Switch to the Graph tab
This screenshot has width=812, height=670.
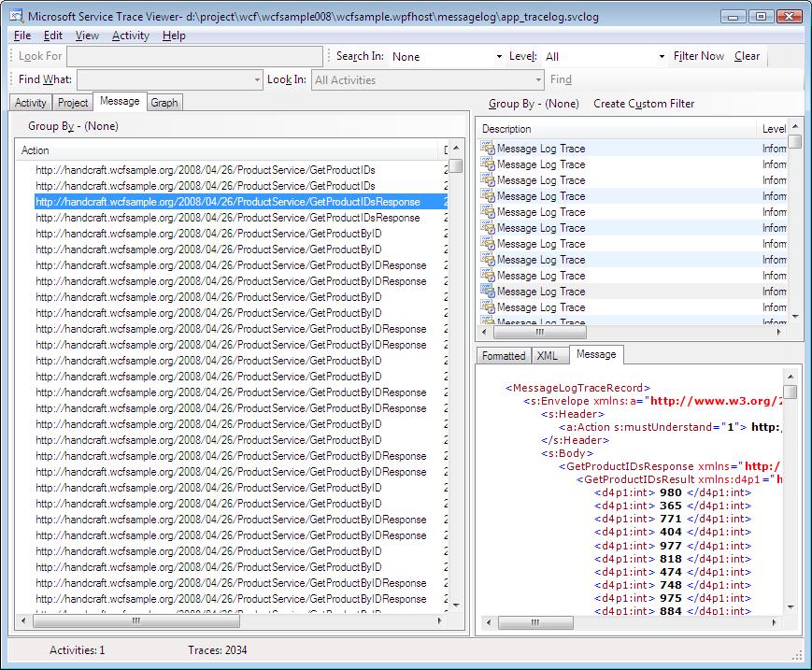click(164, 103)
